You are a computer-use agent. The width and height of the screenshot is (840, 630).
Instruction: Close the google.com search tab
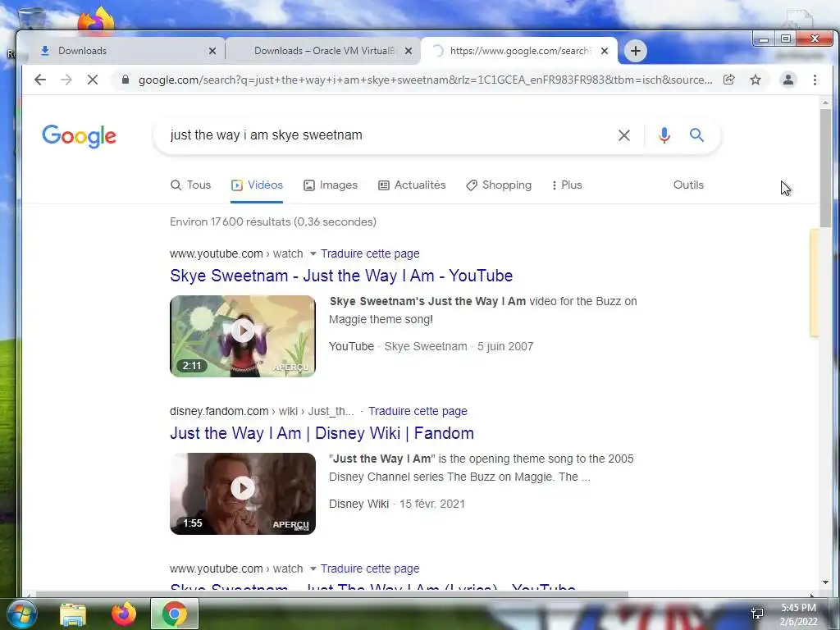pyautogui.click(x=605, y=51)
